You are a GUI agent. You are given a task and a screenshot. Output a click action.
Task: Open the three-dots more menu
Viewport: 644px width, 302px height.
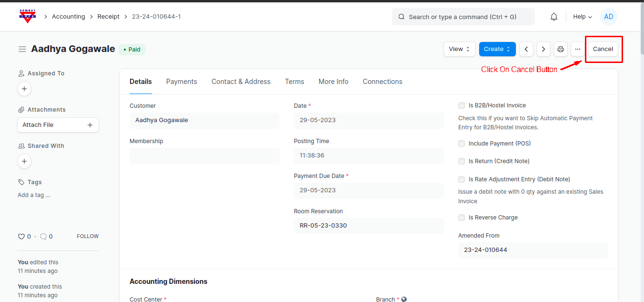(577, 49)
